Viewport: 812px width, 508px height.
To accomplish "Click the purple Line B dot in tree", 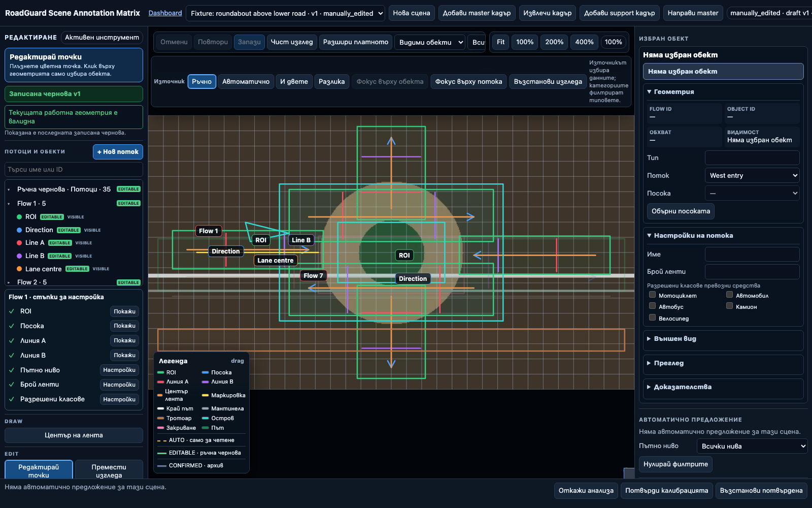I will [x=19, y=256].
